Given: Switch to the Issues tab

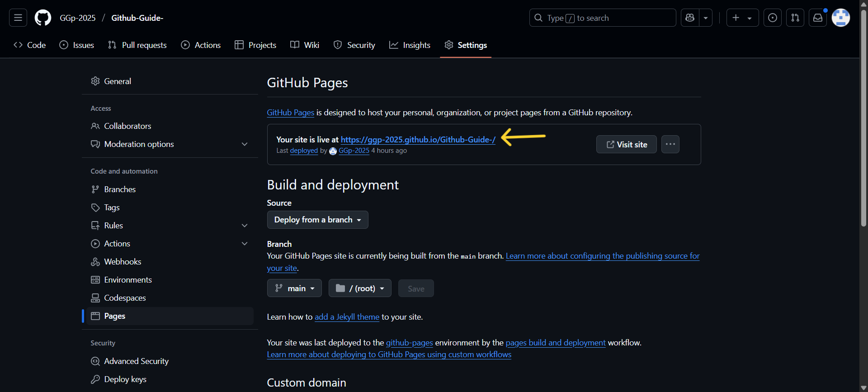Looking at the screenshot, I should pos(77,45).
